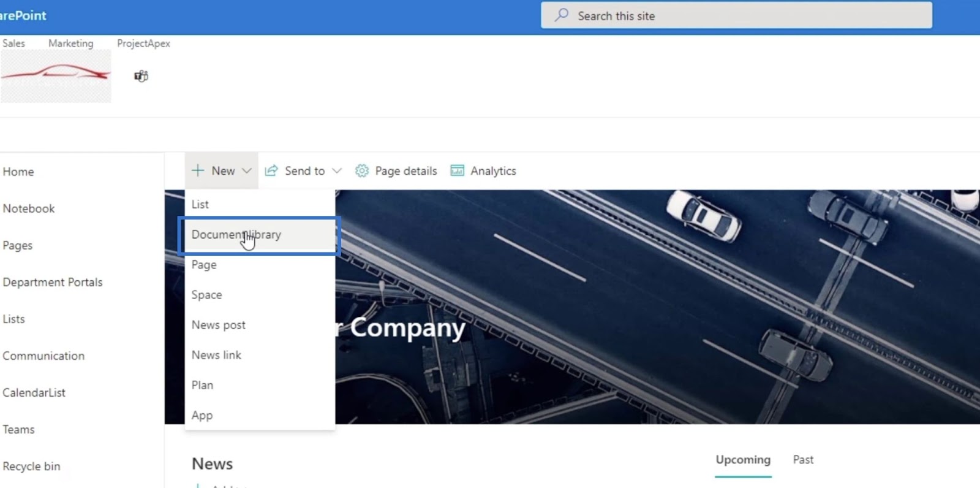This screenshot has height=488, width=980.
Task: Open the Sales hub link
Action: click(x=13, y=43)
